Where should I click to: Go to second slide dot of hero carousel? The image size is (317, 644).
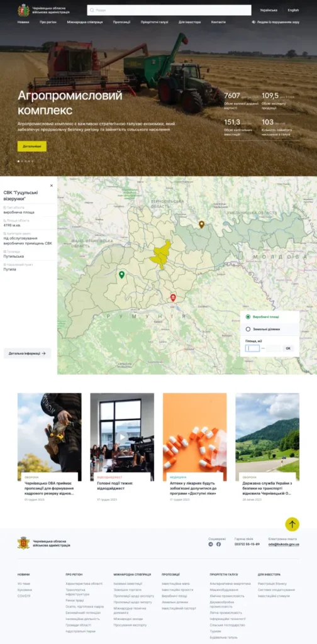(x=22, y=162)
